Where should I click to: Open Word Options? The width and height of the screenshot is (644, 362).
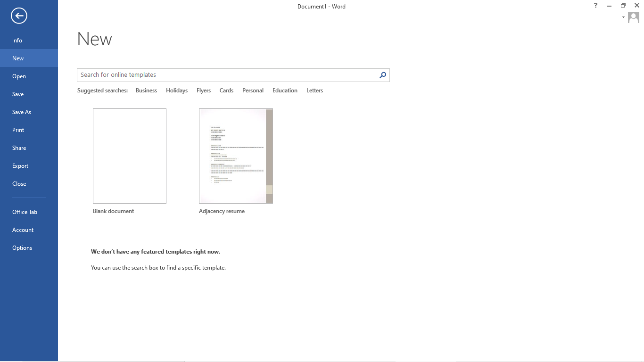(x=22, y=247)
